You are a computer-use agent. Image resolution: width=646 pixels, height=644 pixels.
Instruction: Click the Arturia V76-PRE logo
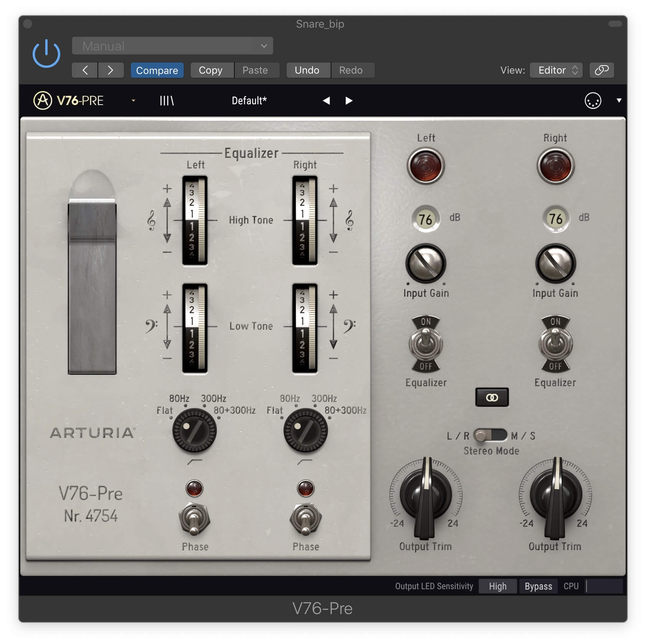coord(69,100)
